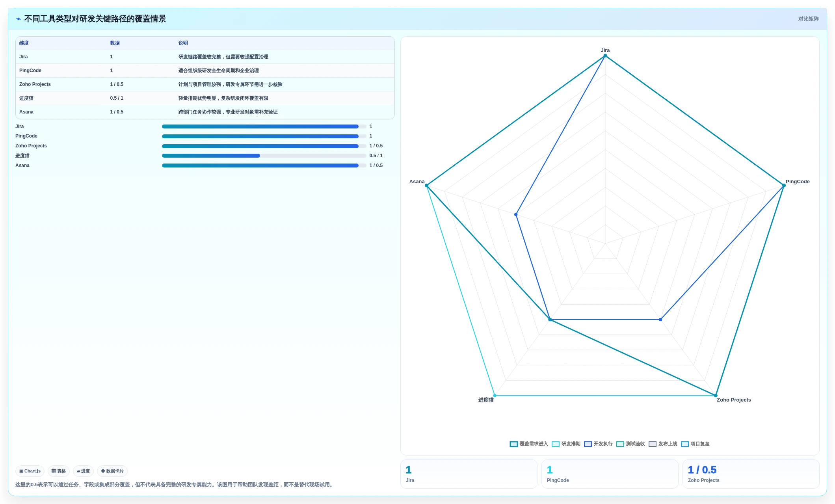Click the Asana vertex point on radar
Image resolution: width=835 pixels, height=504 pixels.
427,186
